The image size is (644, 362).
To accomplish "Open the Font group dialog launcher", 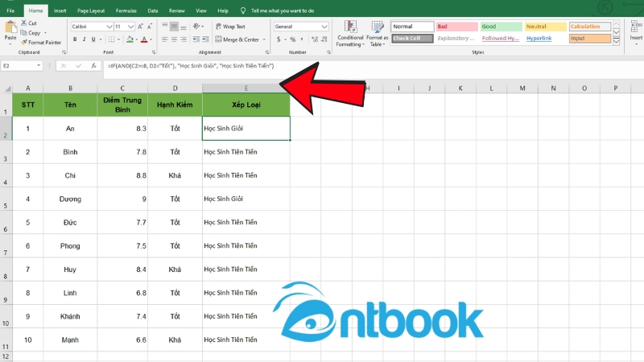I will [x=154, y=52].
